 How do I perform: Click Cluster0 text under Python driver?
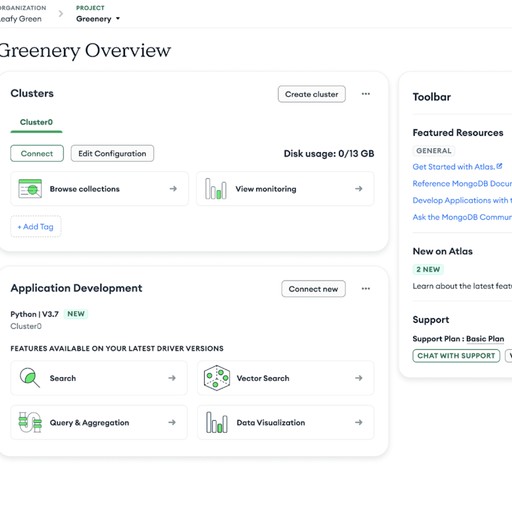click(26, 326)
